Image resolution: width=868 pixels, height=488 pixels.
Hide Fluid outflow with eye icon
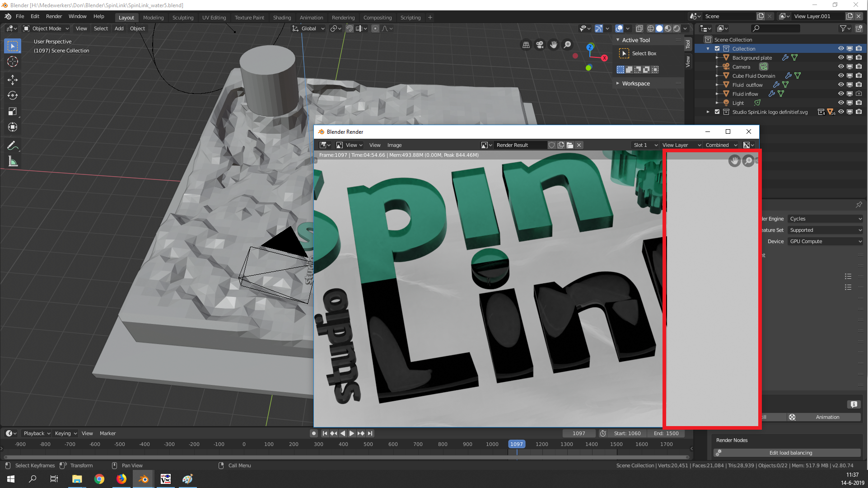(841, 84)
